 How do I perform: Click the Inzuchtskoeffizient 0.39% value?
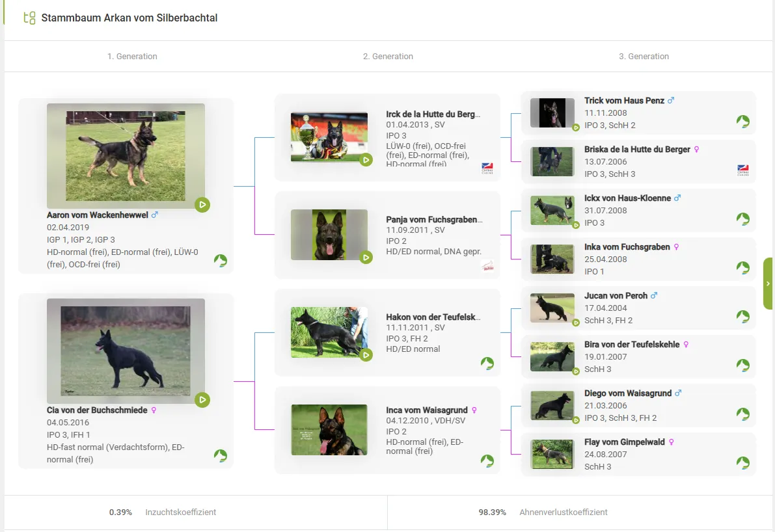[x=120, y=512]
